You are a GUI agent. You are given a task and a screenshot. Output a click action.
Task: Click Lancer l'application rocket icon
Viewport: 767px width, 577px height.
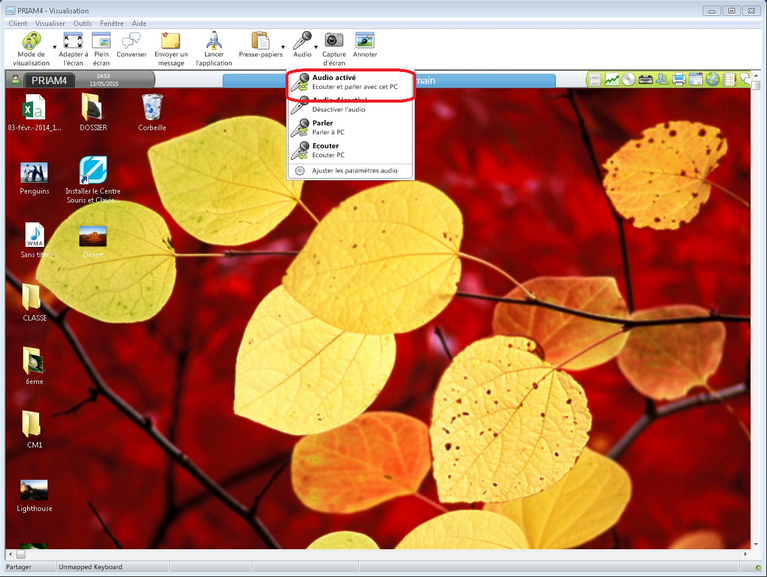pyautogui.click(x=213, y=41)
